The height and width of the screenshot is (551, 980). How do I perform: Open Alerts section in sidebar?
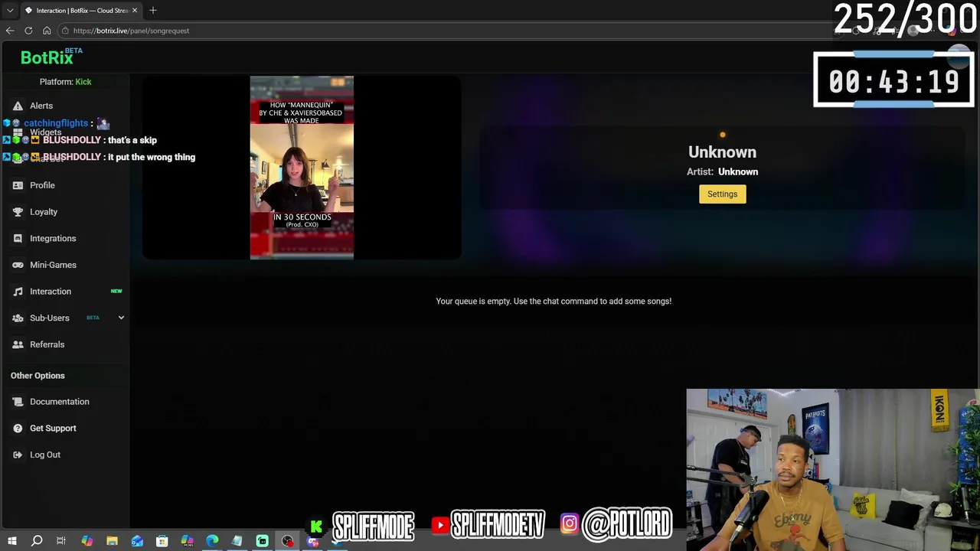click(x=41, y=106)
